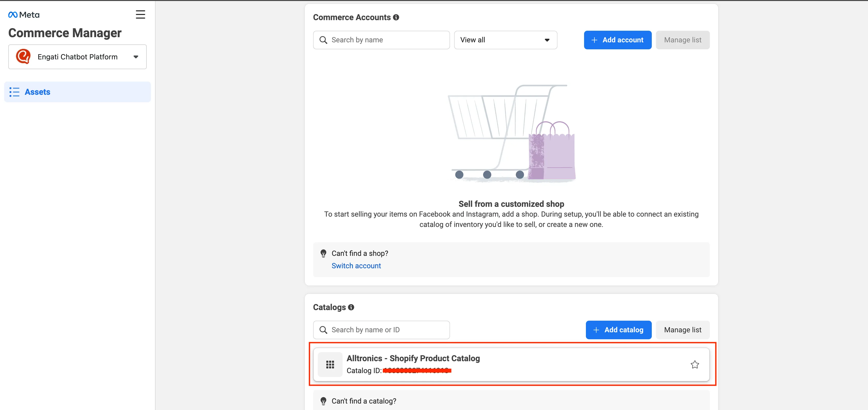This screenshot has height=410, width=868.
Task: Focus the Search by name or ID field
Action: (x=381, y=330)
